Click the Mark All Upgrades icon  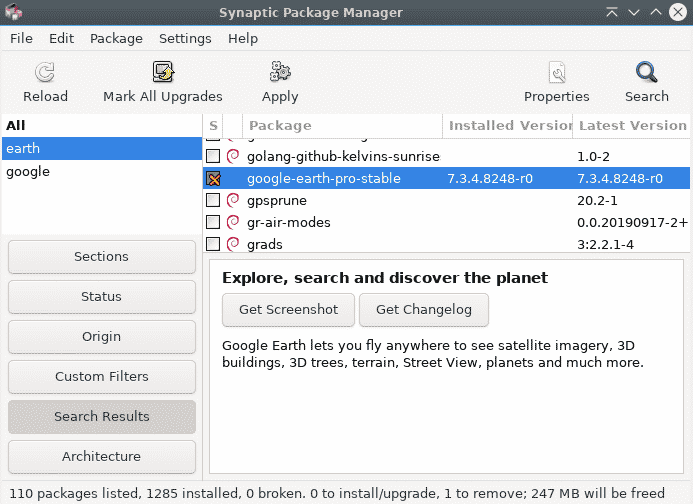click(163, 72)
